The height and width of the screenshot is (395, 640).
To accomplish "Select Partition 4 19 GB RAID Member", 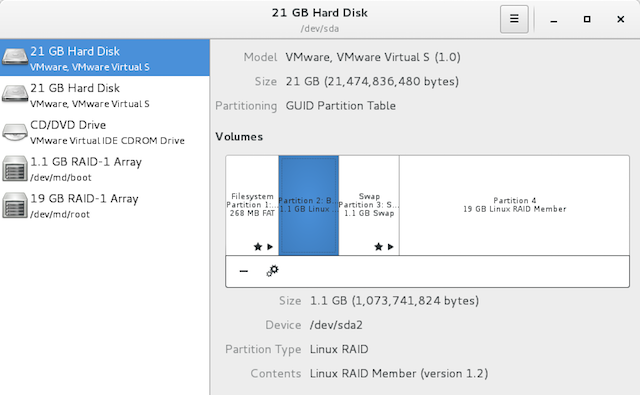I will point(514,205).
